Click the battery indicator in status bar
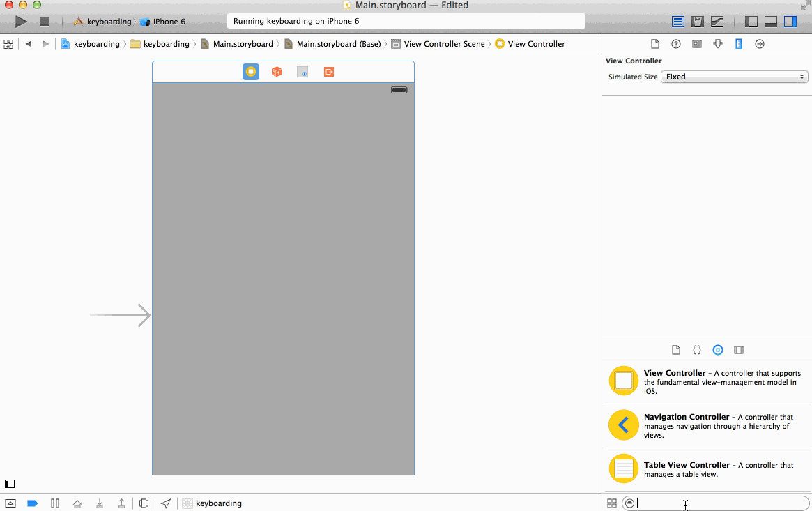The width and height of the screenshot is (812, 511). pyautogui.click(x=399, y=90)
